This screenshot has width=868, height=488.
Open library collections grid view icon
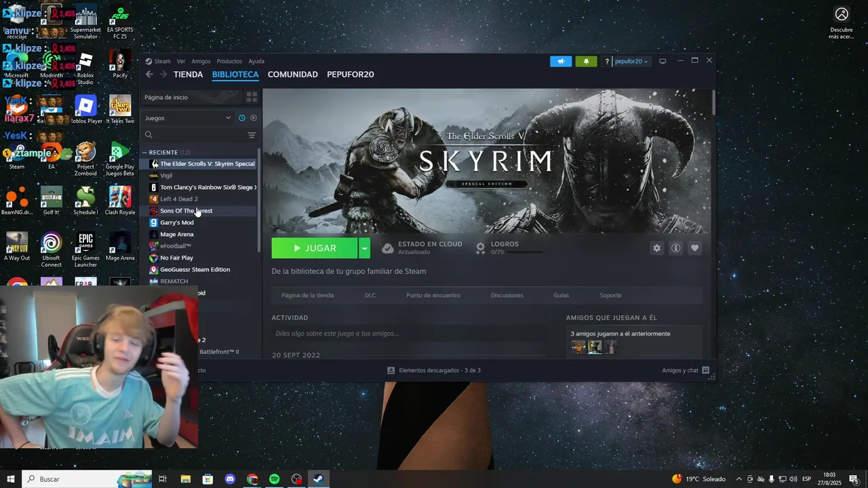[252, 97]
